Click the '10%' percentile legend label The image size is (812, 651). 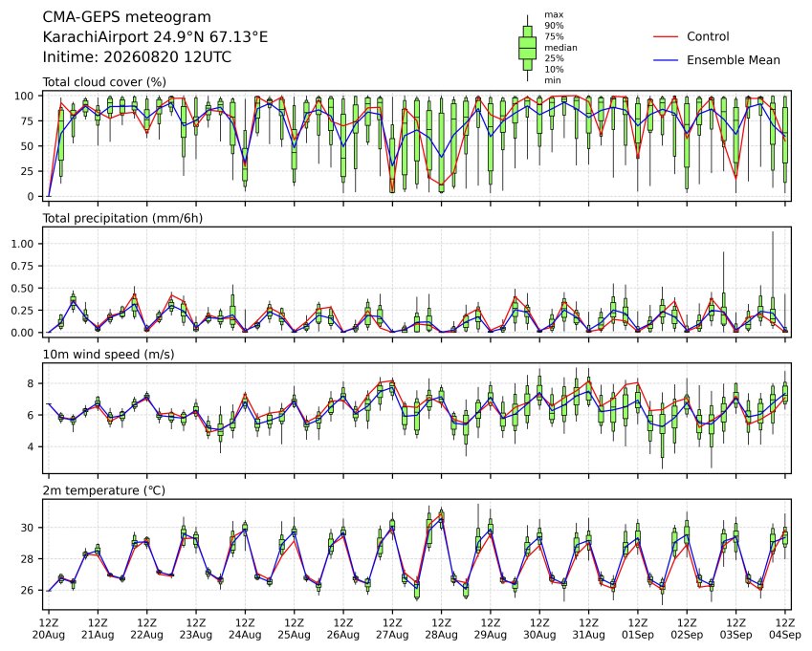click(554, 70)
